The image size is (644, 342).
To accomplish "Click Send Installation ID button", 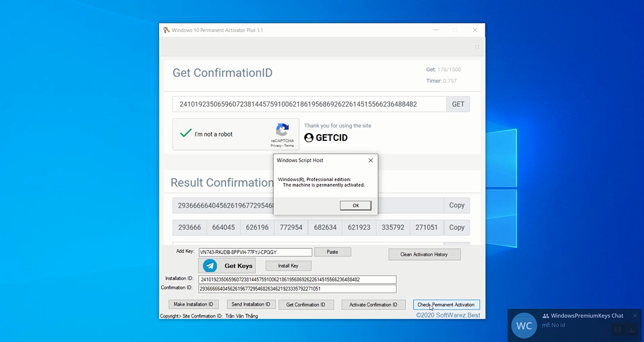I will tap(251, 304).
